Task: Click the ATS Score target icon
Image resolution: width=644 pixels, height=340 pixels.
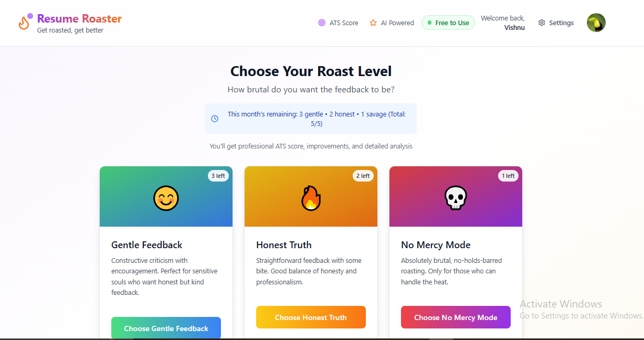Action: point(322,23)
